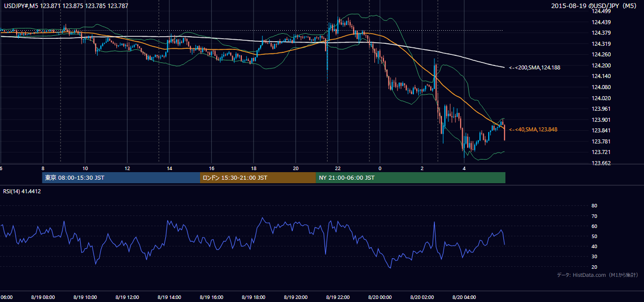Select the 40 SMA 123.848 label
The width and height of the screenshot is (644, 302).
pos(533,129)
